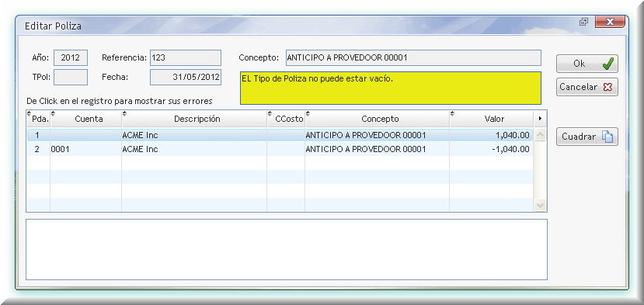Click row 2 concept ANTICIPO A PROVEDOOR 00001

point(377,150)
